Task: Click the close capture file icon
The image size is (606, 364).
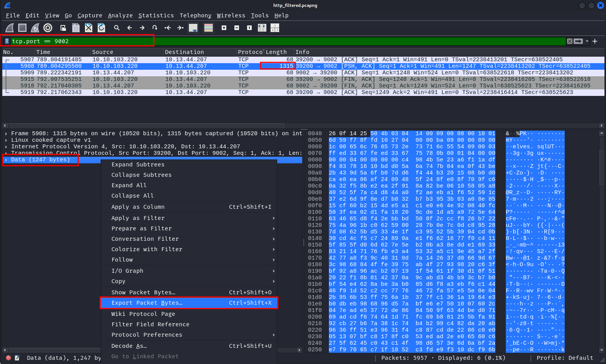Action: pyautogui.click(x=89, y=28)
